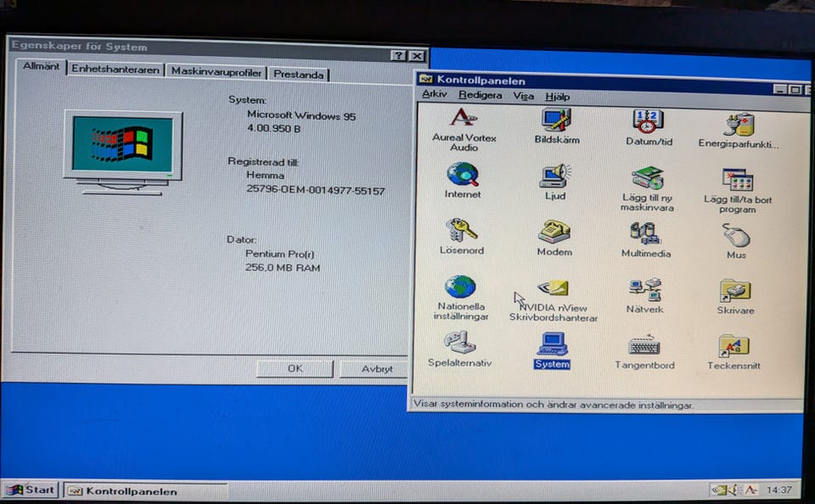Open the Internet globe icon

coord(463,175)
